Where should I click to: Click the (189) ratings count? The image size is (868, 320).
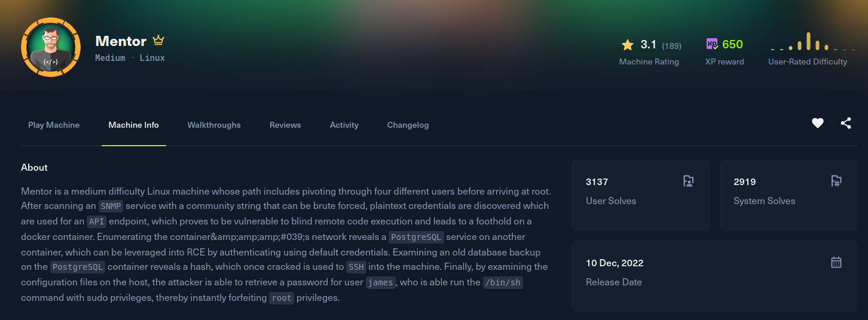[x=671, y=45]
